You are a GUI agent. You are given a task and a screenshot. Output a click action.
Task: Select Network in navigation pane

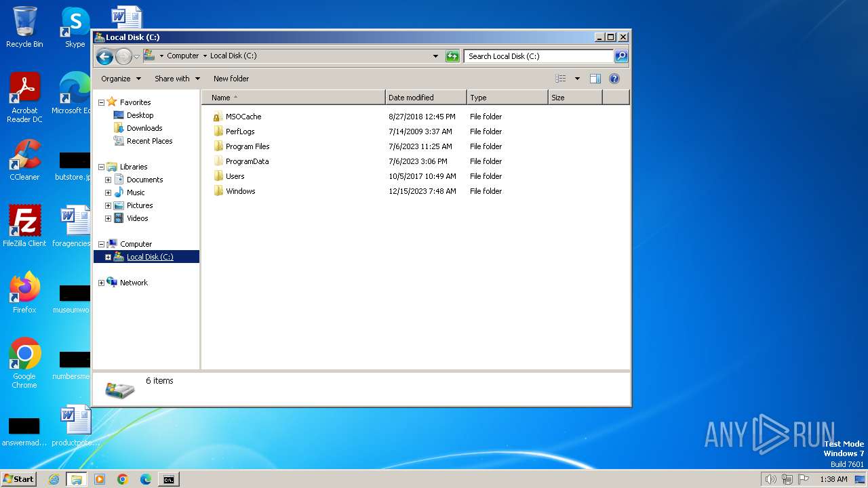(134, 283)
